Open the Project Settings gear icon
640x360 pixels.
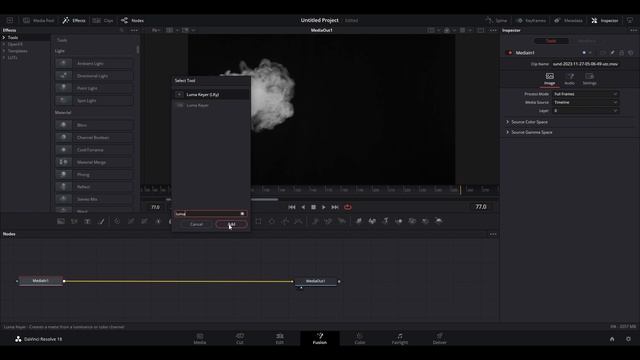pyautogui.click(x=628, y=339)
